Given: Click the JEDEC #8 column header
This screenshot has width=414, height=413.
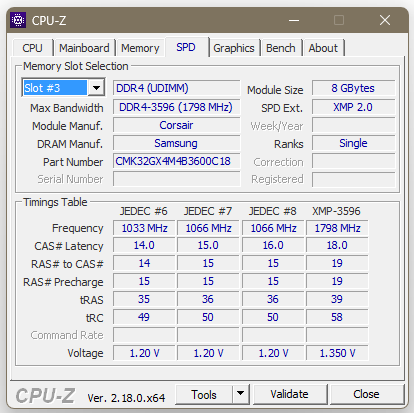Looking at the screenshot, I should coord(273,211).
